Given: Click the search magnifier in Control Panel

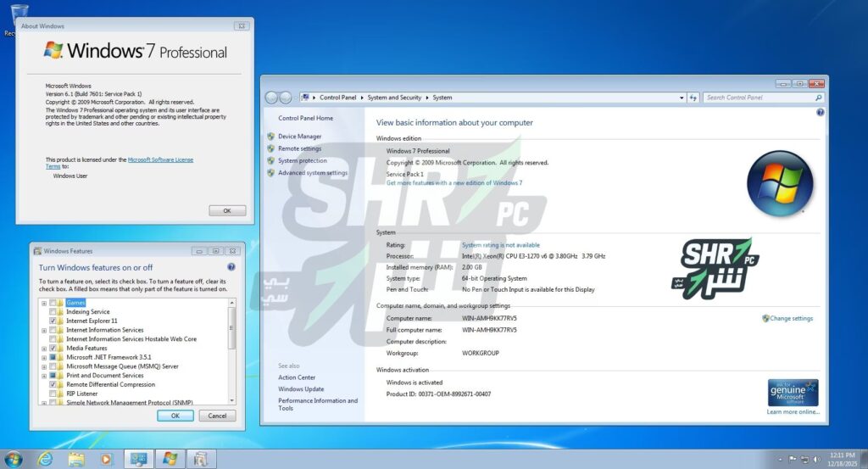Looking at the screenshot, I should (x=819, y=98).
